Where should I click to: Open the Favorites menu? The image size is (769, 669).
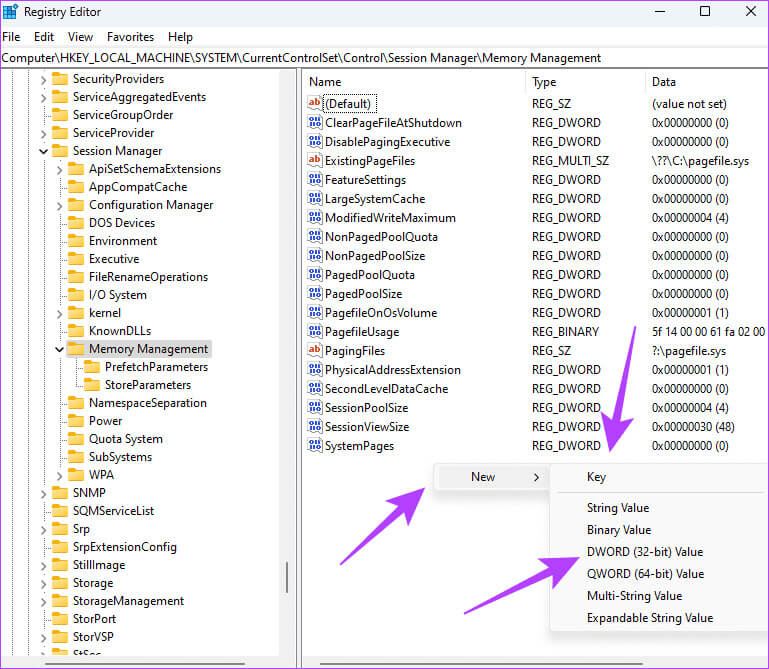[x=130, y=37]
